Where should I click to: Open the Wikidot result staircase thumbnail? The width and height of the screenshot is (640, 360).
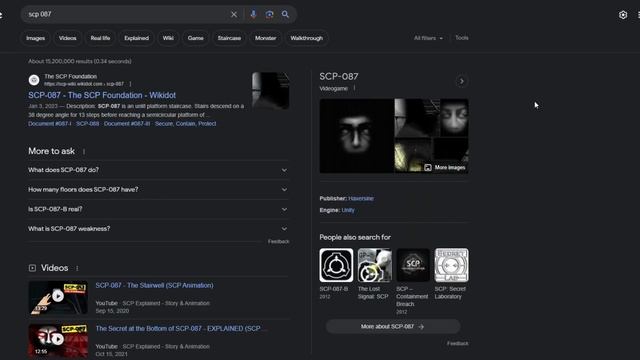tap(271, 91)
